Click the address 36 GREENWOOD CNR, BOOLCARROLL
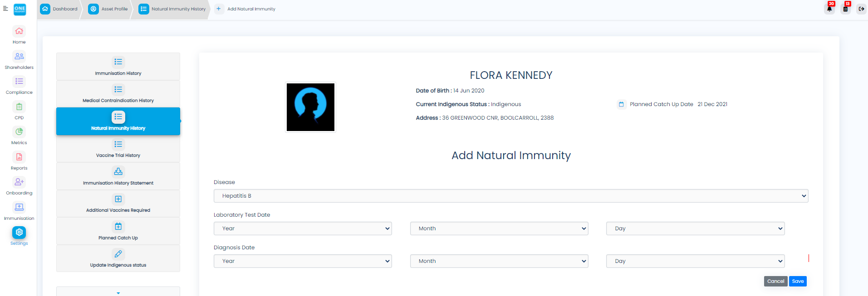868x296 pixels. point(498,118)
